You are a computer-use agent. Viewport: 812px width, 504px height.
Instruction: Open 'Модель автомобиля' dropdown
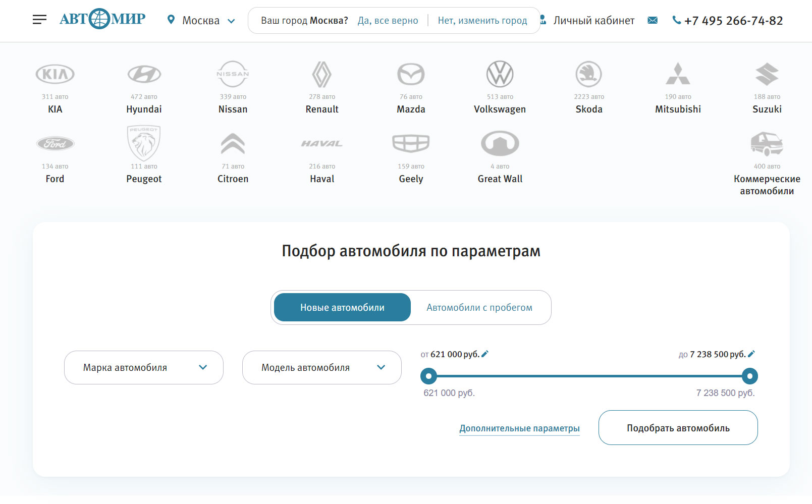pos(322,367)
